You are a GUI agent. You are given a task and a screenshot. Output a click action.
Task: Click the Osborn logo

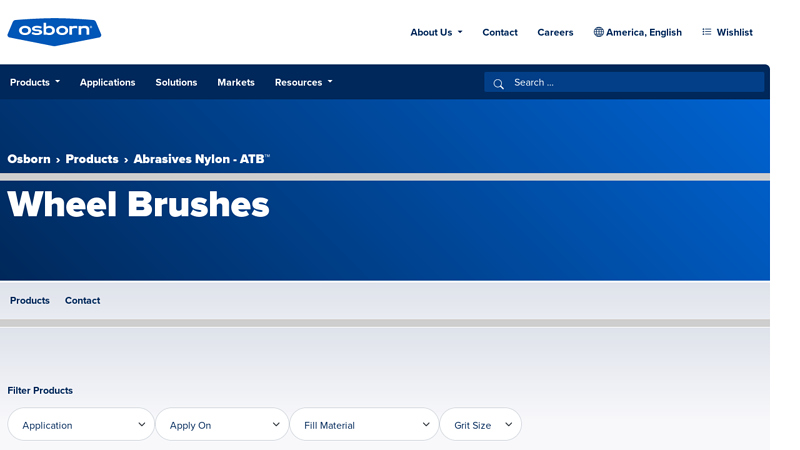54,32
